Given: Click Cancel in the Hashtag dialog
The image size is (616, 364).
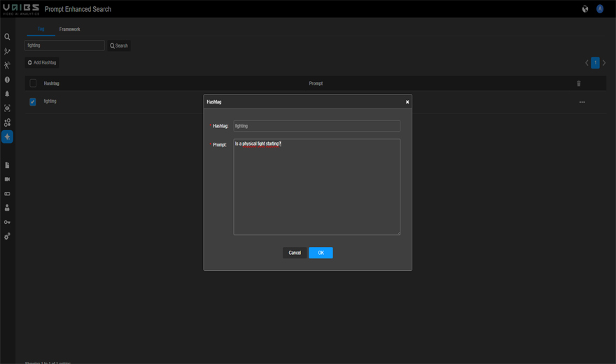Looking at the screenshot, I should click(295, 253).
